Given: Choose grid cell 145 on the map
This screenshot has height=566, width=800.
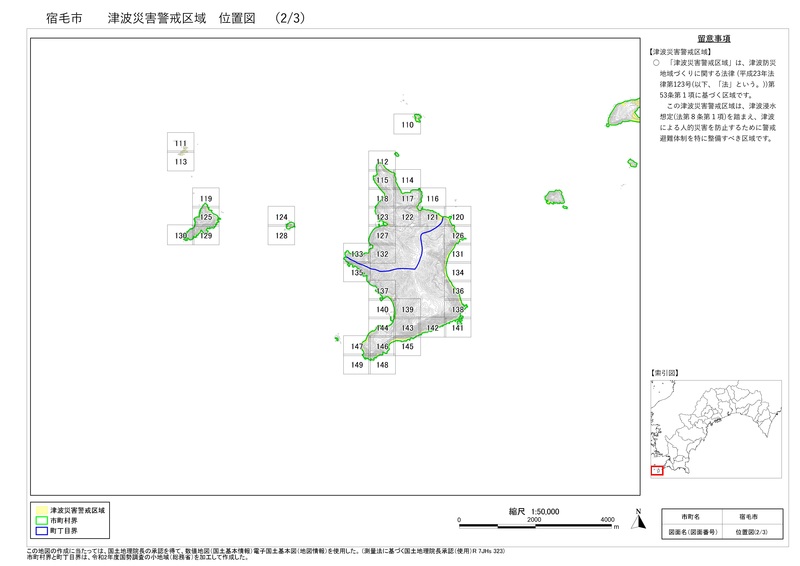Looking at the screenshot, I should [407, 345].
